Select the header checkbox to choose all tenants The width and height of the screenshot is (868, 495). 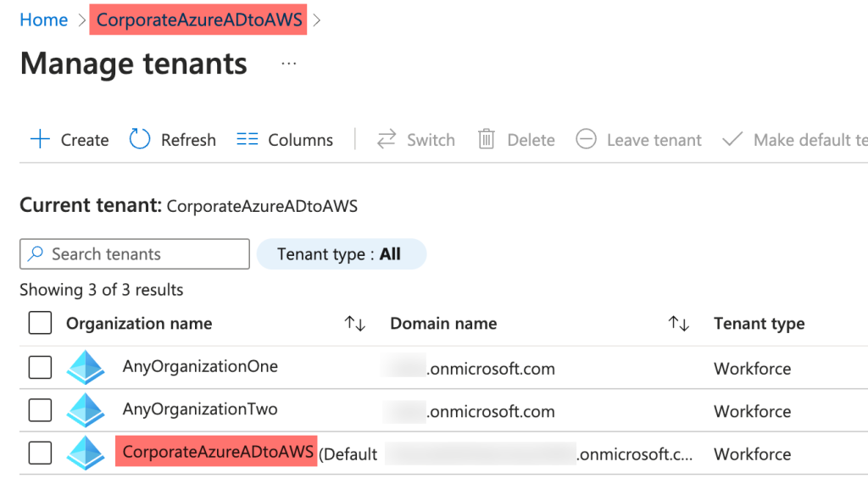point(40,323)
